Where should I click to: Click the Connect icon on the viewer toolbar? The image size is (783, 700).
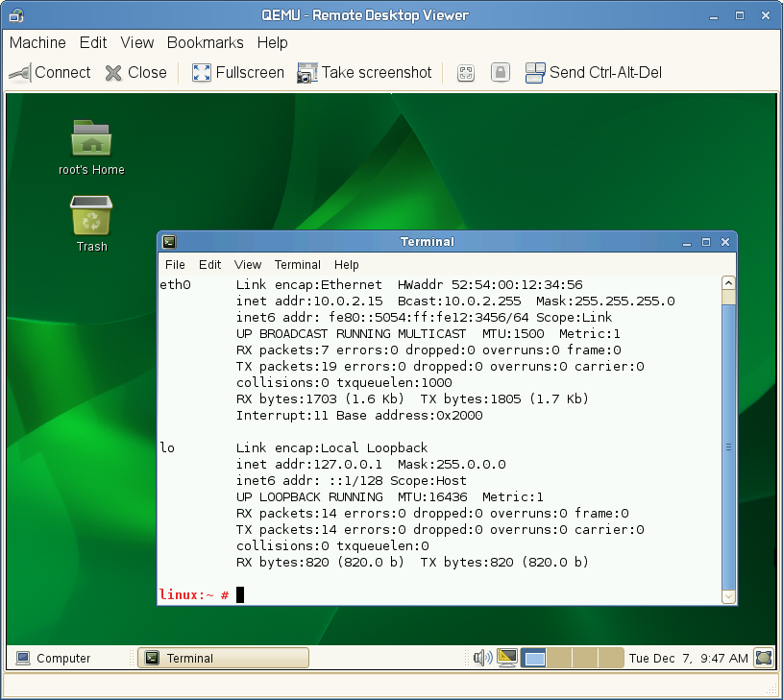[x=21, y=72]
